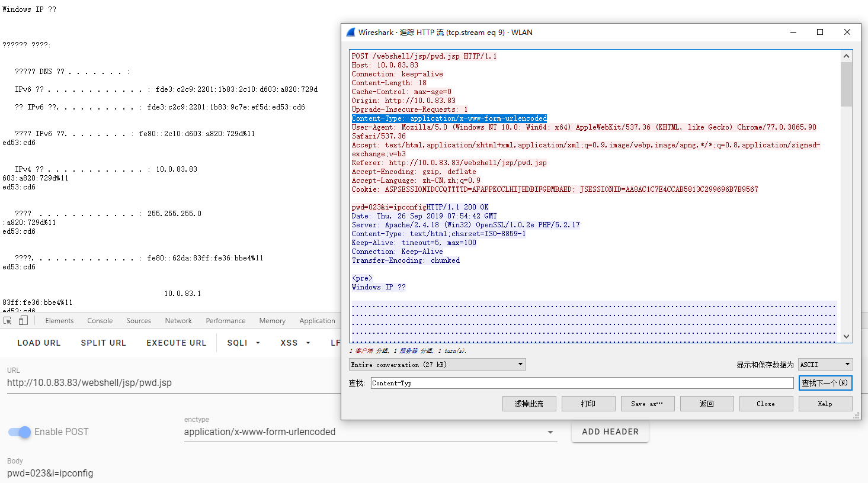Click the pwd=023&i=ipconfig request body text
This screenshot has width=868, height=483.
coord(389,207)
